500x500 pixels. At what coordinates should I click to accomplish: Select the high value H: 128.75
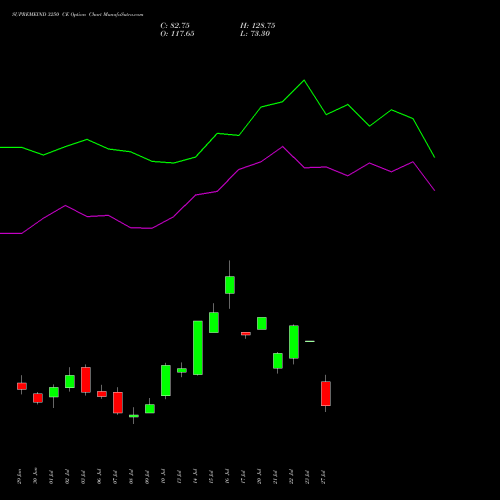point(258,26)
